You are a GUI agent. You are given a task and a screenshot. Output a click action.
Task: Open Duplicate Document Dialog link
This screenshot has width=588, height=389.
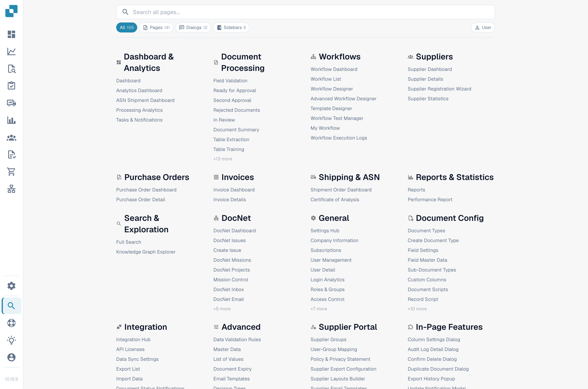pyautogui.click(x=438, y=369)
